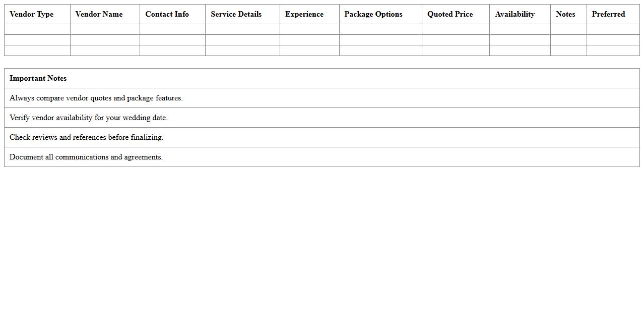Click the Quoted Price column header
Screen dimensions: 644x328
(450, 14)
